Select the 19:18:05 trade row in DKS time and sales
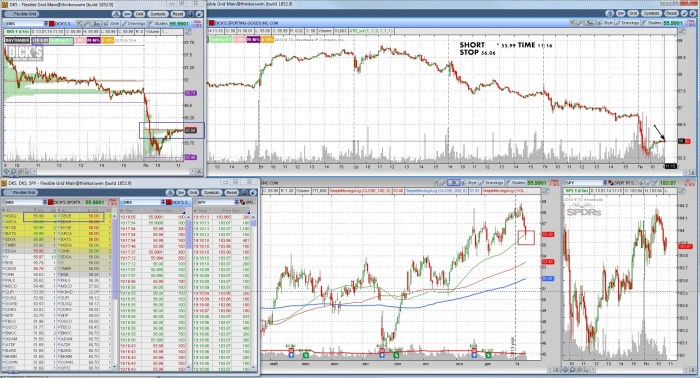The height and width of the screenshot is (378, 700). [x=153, y=217]
